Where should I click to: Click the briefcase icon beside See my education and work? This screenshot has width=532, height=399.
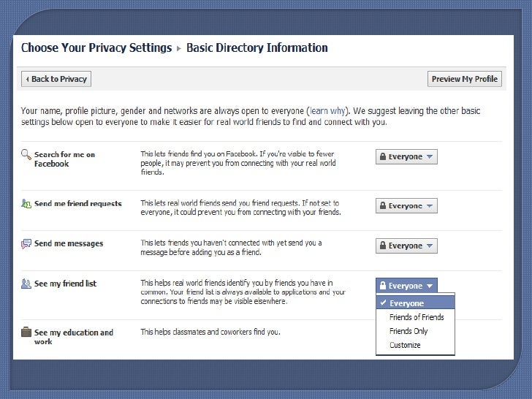(x=26, y=332)
